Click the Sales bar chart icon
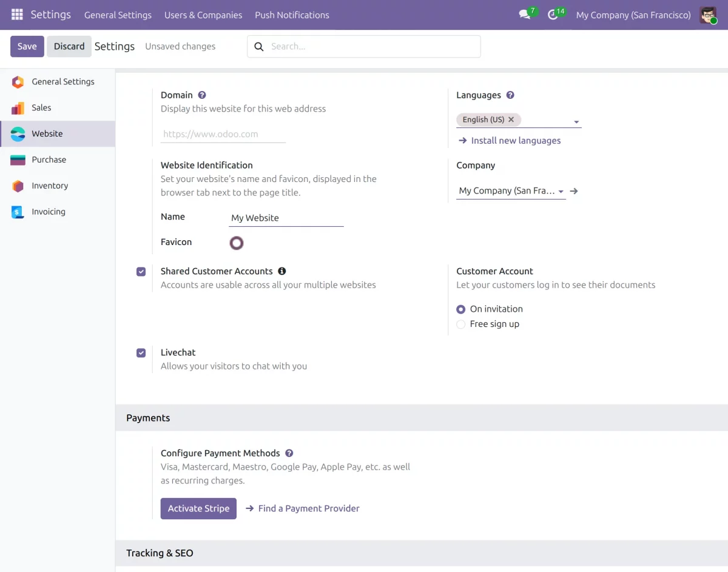Screen dimensions: 728x572 (18, 108)
